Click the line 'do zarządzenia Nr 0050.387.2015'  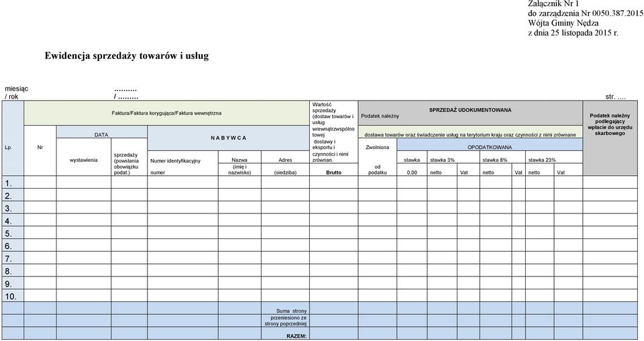[x=586, y=13]
